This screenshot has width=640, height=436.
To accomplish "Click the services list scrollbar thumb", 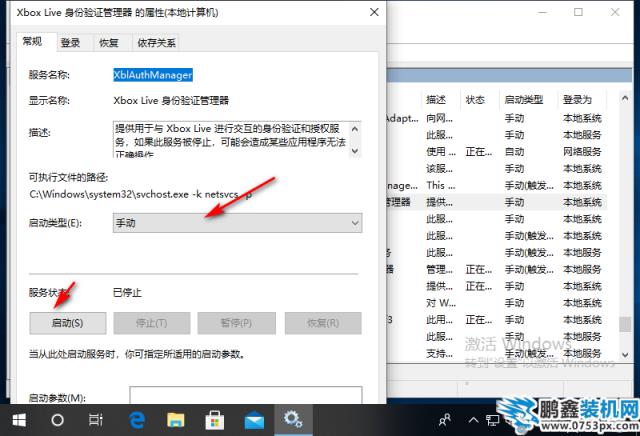I will (x=624, y=324).
